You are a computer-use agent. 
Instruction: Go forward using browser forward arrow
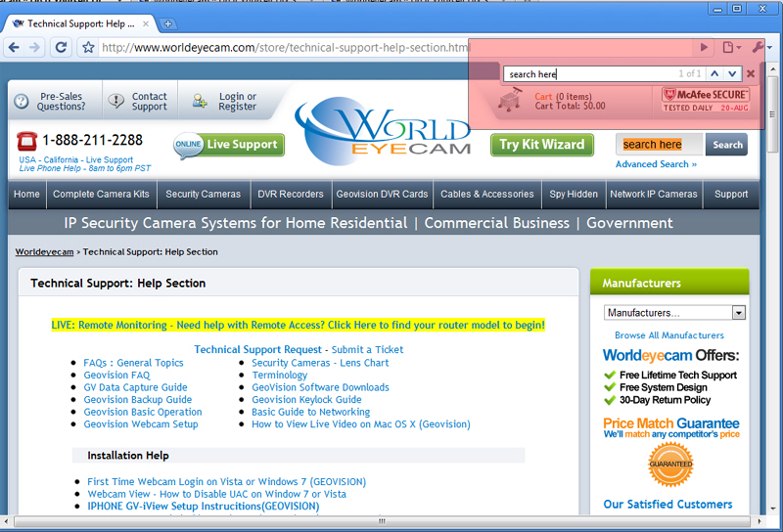[34, 47]
